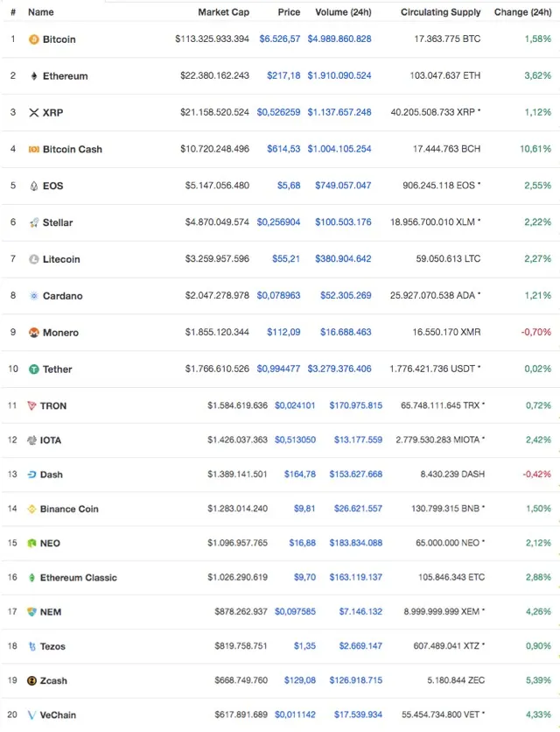Click the Tether logo icon
This screenshot has height=732, width=560.
(33, 370)
